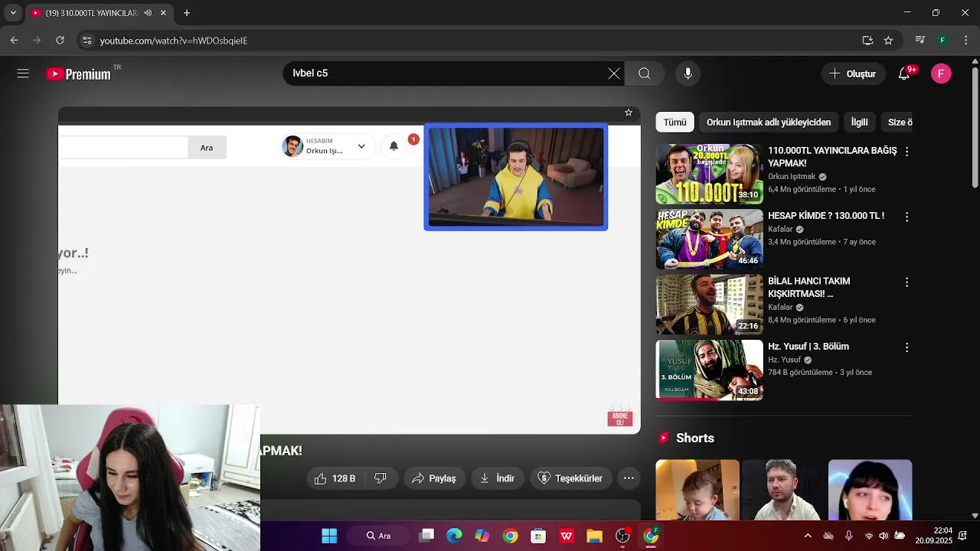This screenshot has width=980, height=551.
Task: Open the middle Shorts thumbnail
Action: (784, 490)
